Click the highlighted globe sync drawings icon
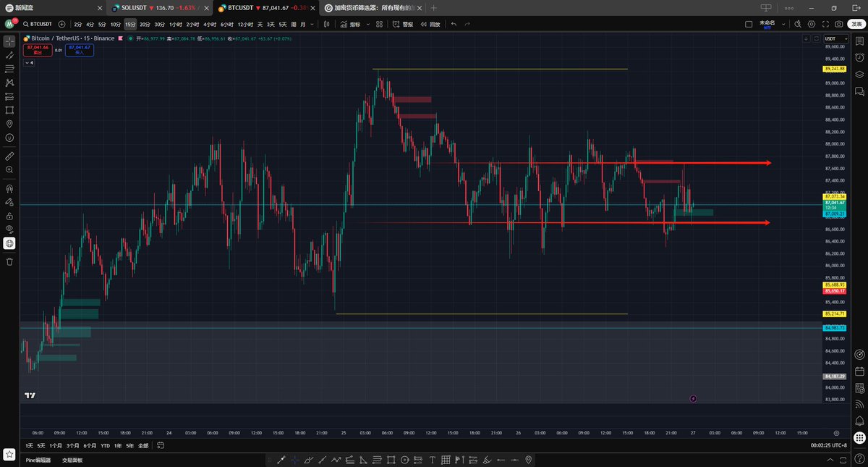The image size is (868, 467). [9, 243]
